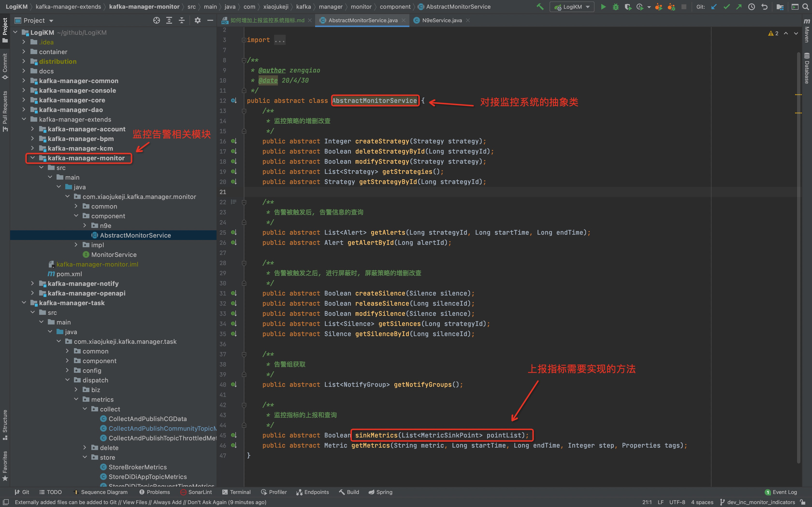812x507 pixels.
Task: Open the LogiKM run configuration dropdown
Action: [x=572, y=7]
